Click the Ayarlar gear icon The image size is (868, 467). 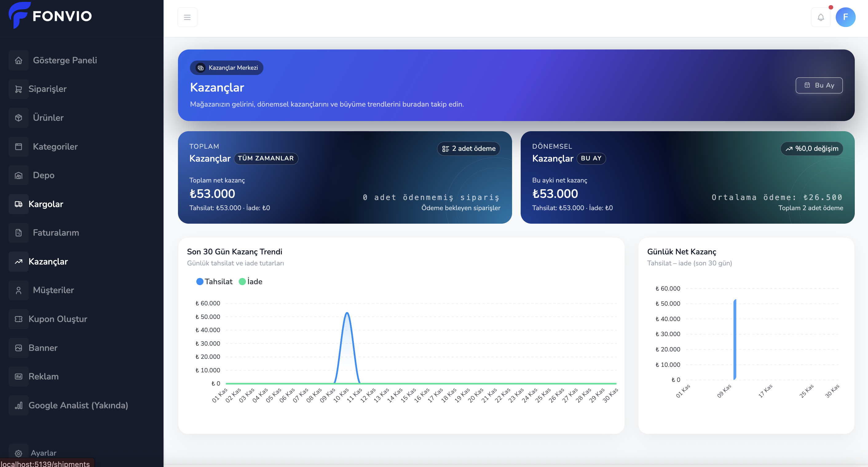click(18, 453)
